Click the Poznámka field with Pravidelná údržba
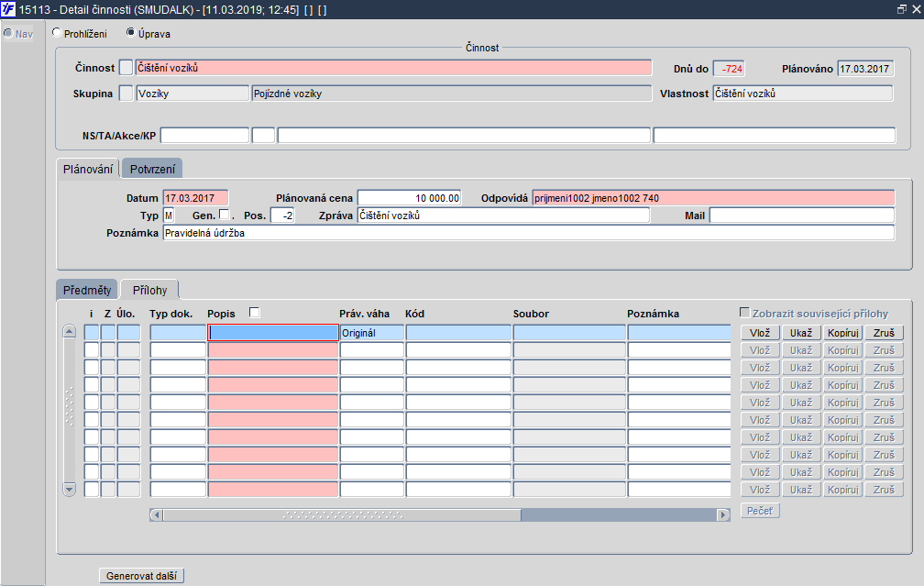This screenshot has height=586, width=924. coord(529,233)
